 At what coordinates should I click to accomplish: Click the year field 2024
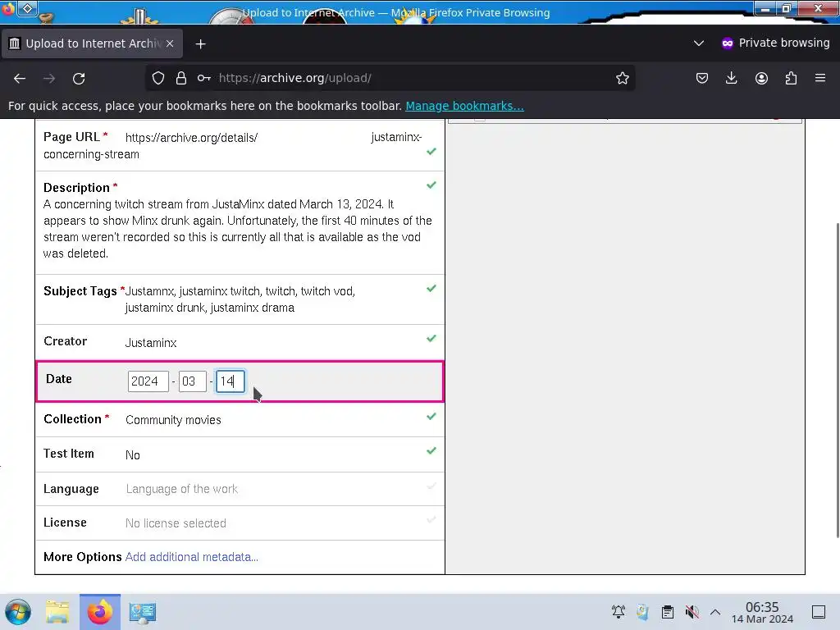click(x=148, y=381)
